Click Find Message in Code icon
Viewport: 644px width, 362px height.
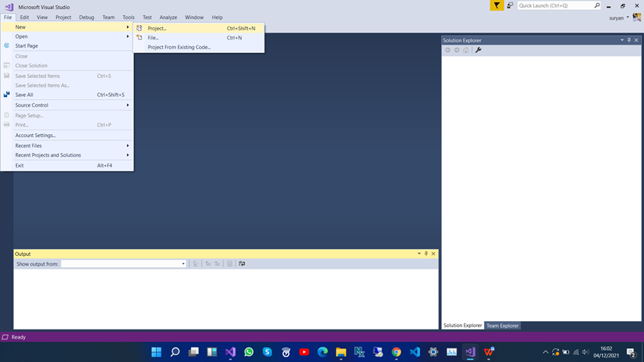195,264
